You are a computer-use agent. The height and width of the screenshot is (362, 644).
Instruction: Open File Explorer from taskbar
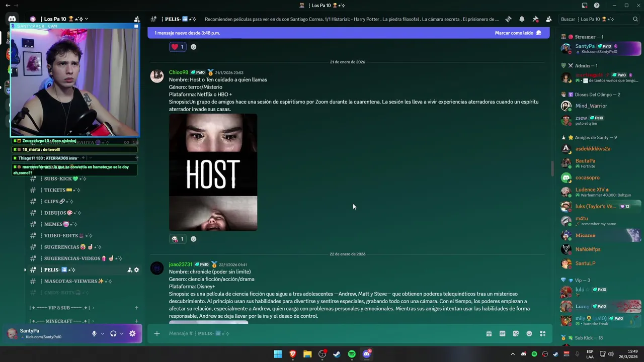[307, 354]
